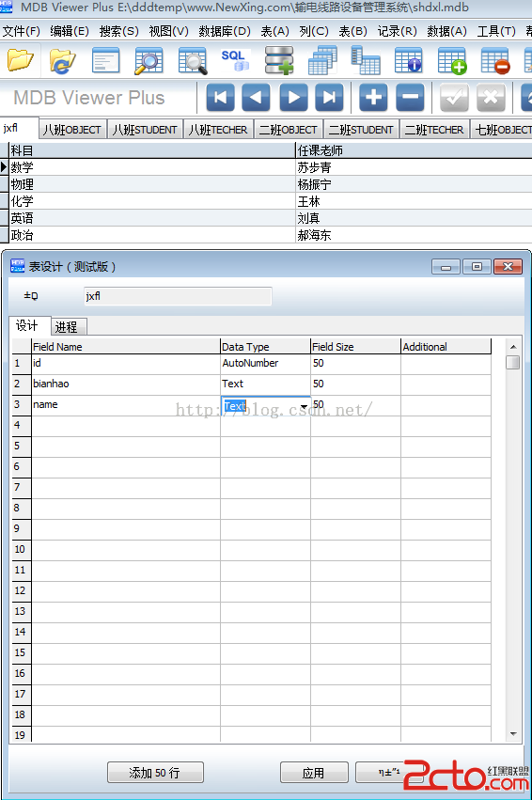Switch to the 二班OBJECT tab
Screen dimensions: 532x800
pos(289,130)
